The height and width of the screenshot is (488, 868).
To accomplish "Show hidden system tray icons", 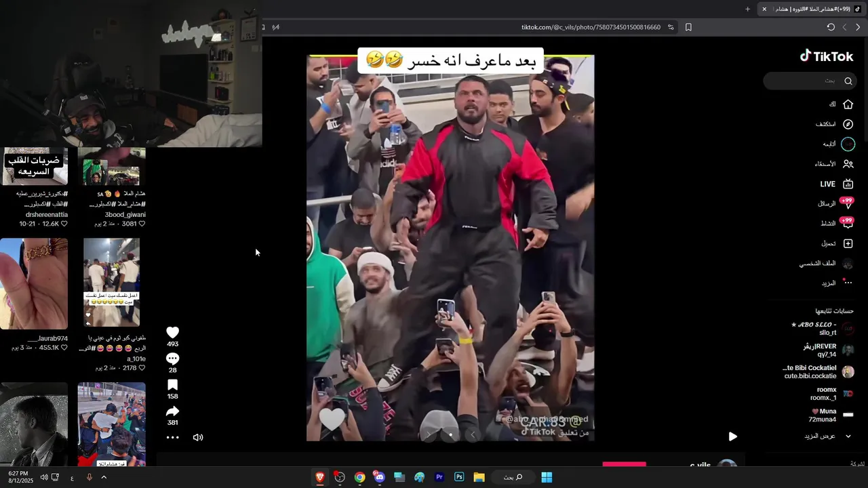I will tap(104, 477).
